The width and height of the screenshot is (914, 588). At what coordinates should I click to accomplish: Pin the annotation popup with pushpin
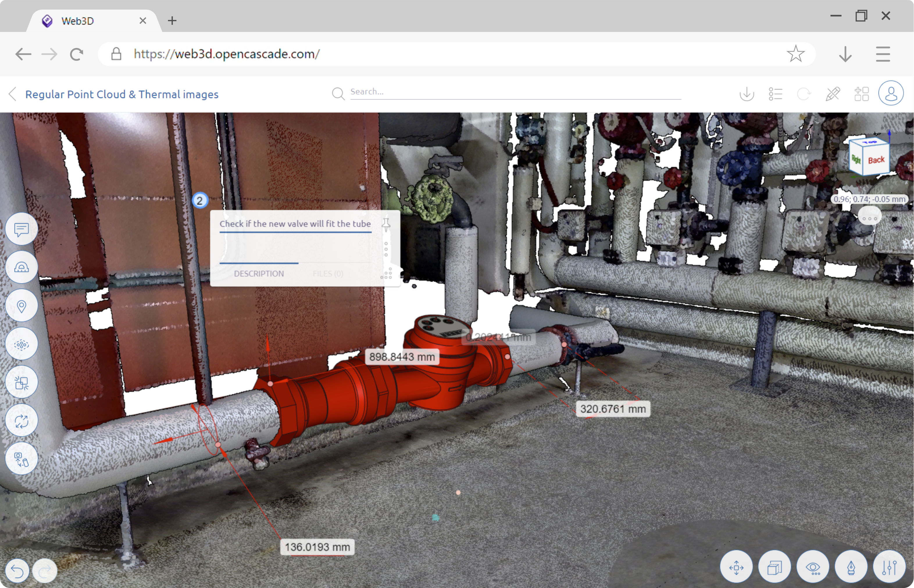tap(386, 224)
